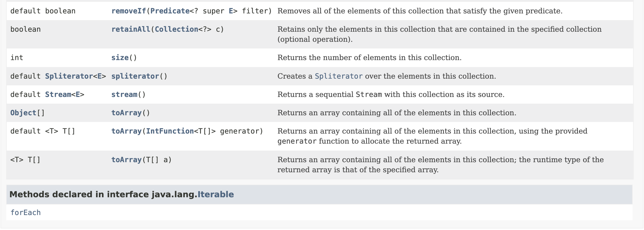Click Collection parameter type in retainAll
This screenshot has width=644, height=230.
coord(176,29)
